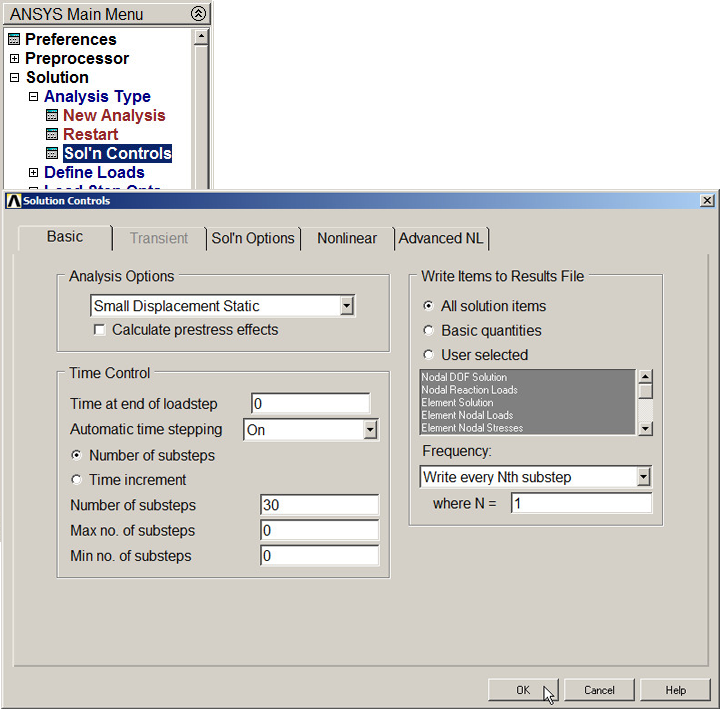The height and width of the screenshot is (709, 720).
Task: Click the Restart item icon
Action: pyautogui.click(x=53, y=135)
